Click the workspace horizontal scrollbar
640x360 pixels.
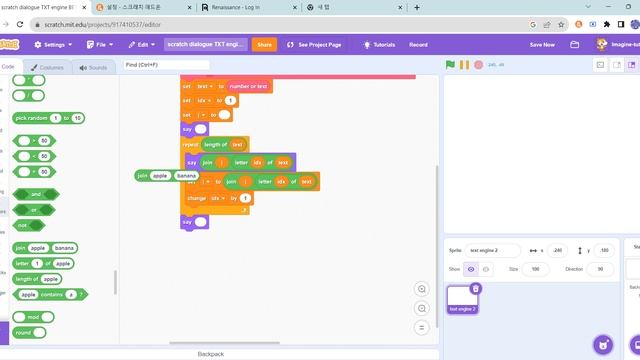[224, 343]
